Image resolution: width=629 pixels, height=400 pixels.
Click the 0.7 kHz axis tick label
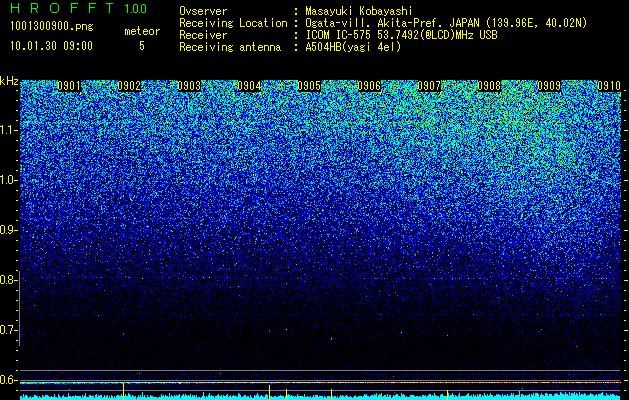tap(8, 330)
